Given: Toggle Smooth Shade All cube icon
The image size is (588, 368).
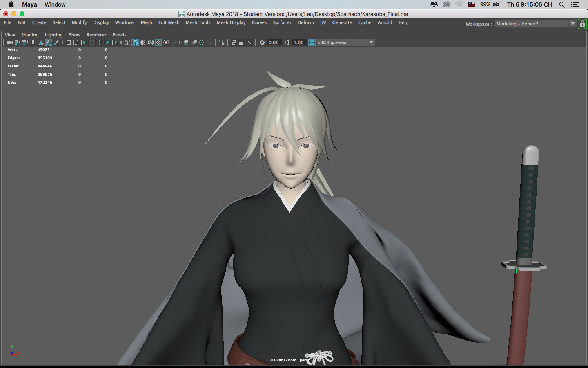Looking at the screenshot, I should point(135,43).
